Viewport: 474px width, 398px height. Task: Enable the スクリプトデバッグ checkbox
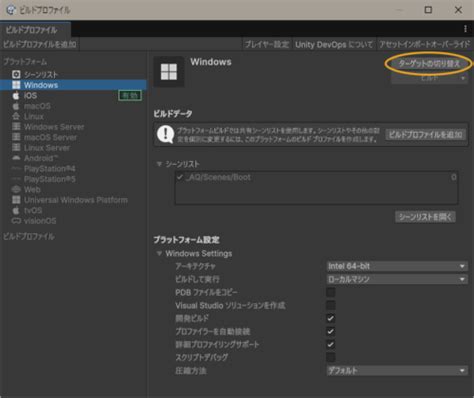(x=331, y=357)
